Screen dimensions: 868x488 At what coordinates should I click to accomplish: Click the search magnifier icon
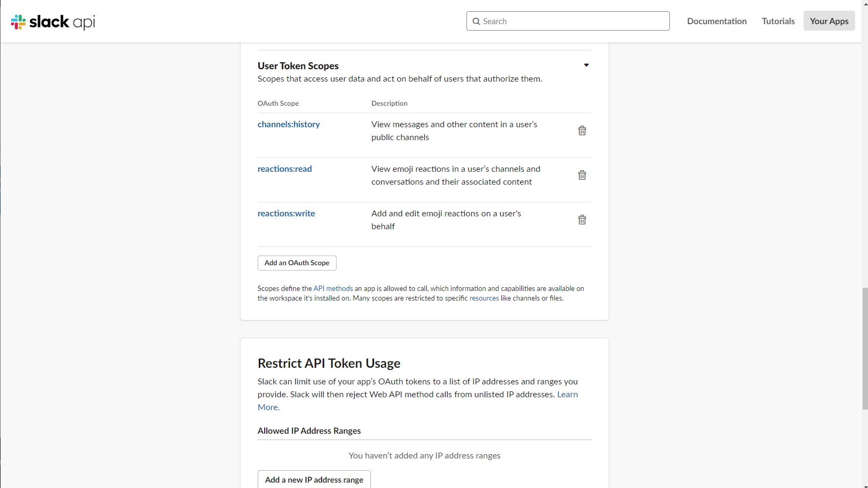point(476,21)
